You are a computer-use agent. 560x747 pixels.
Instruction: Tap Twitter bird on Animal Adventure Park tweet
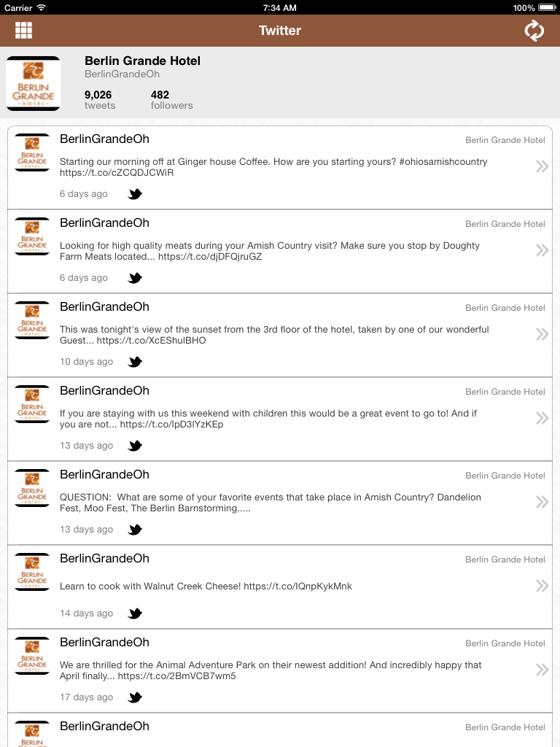(x=135, y=697)
